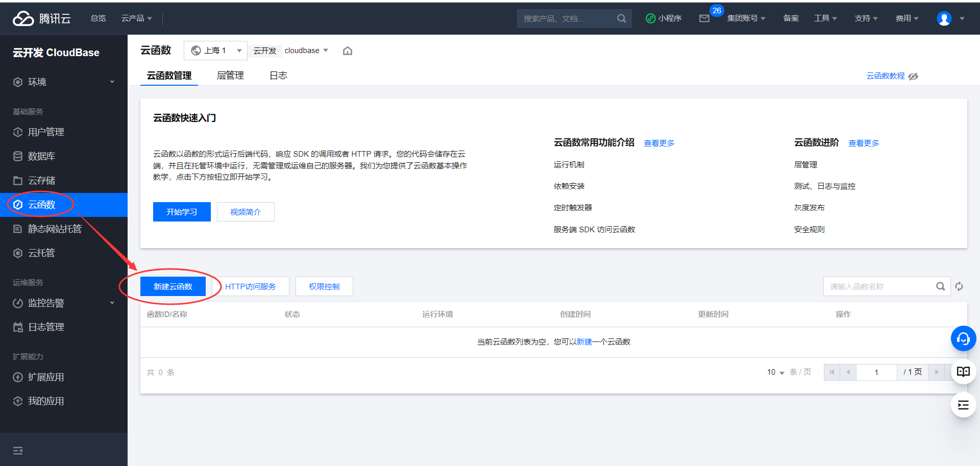This screenshot has height=466, width=980.
Task: Refresh the function list
Action: pos(959,286)
